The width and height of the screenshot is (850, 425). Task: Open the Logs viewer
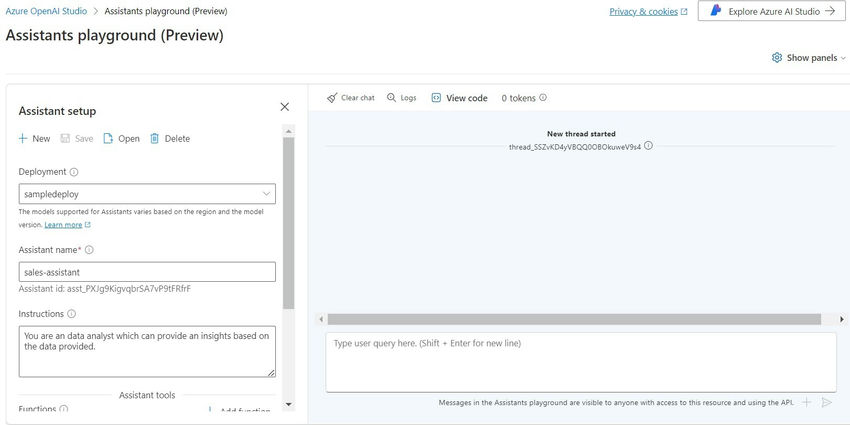pyautogui.click(x=401, y=98)
